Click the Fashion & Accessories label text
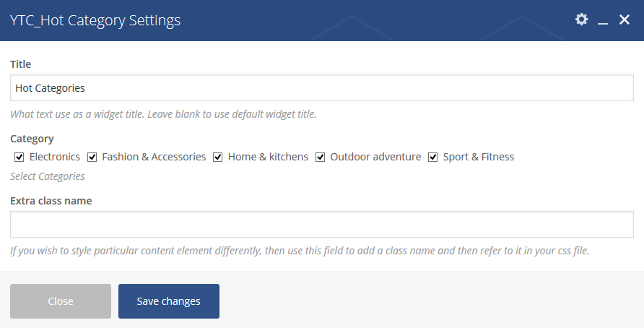The height and width of the screenshot is (328, 644). (154, 157)
